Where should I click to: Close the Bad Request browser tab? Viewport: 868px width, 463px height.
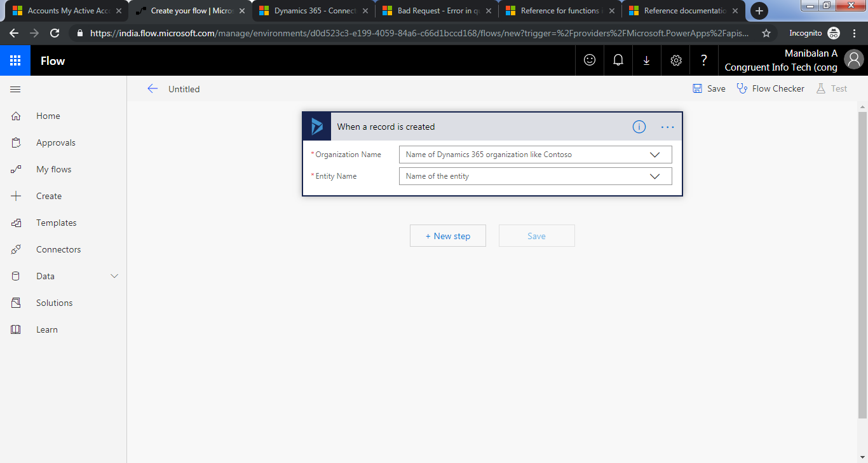tap(488, 11)
